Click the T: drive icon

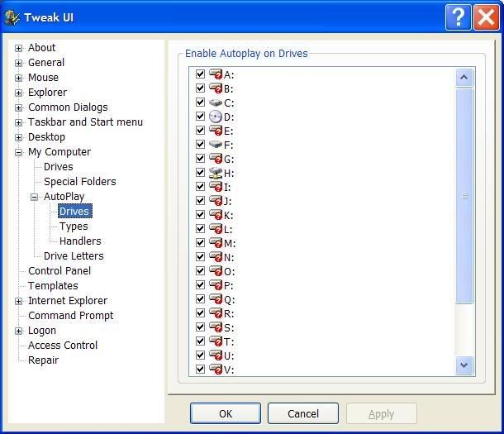[216, 341]
